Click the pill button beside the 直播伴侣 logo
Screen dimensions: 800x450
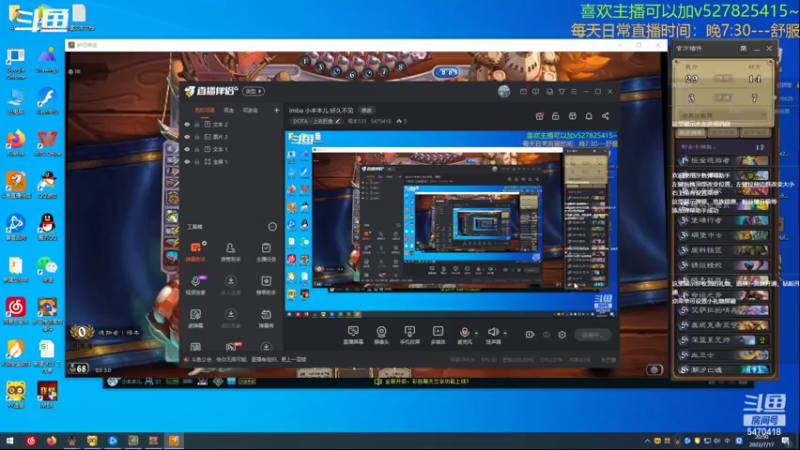[253, 91]
